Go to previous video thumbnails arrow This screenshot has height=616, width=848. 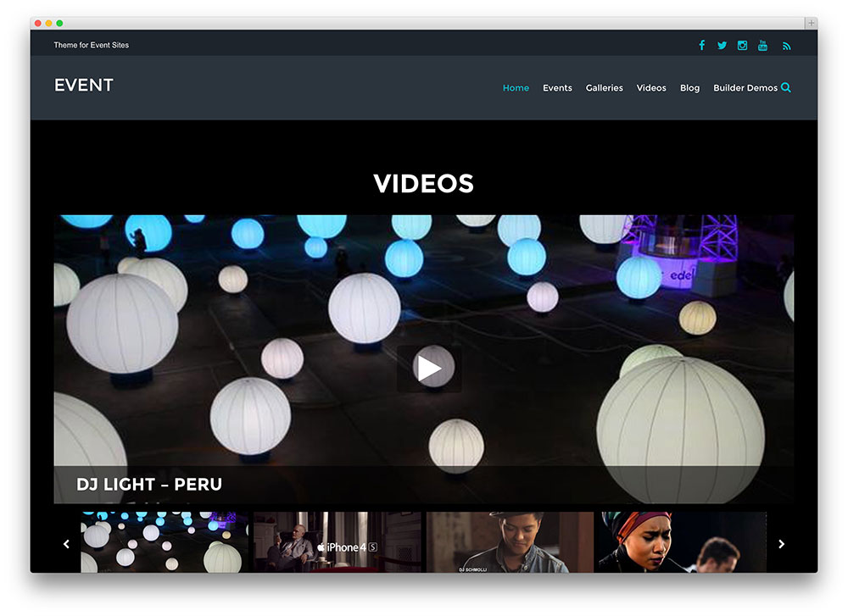click(66, 544)
